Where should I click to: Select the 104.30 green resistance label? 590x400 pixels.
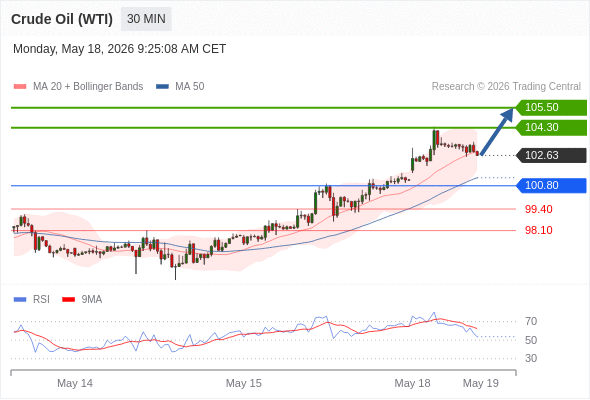(551, 128)
